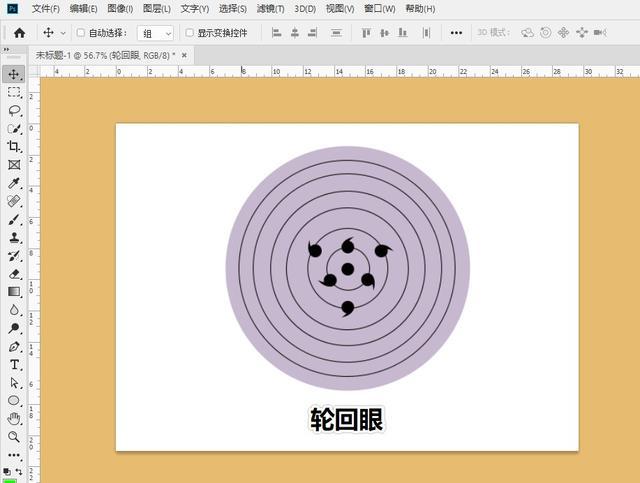Align vertical centers in options bar
640x483 pixels.
pos(384,33)
